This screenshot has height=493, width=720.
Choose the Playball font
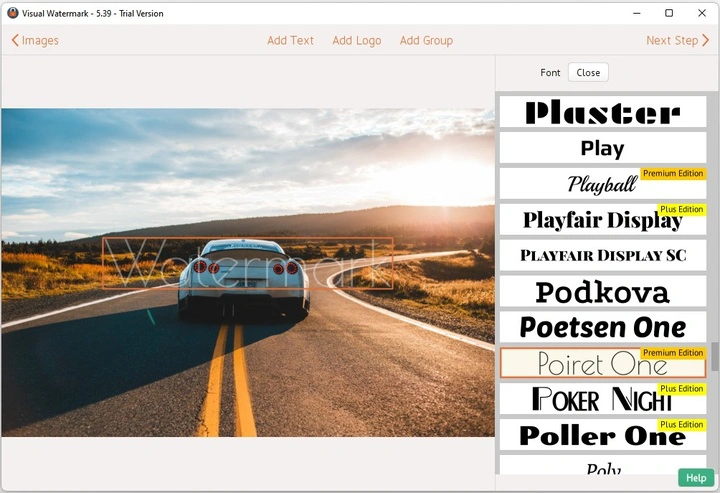602,184
